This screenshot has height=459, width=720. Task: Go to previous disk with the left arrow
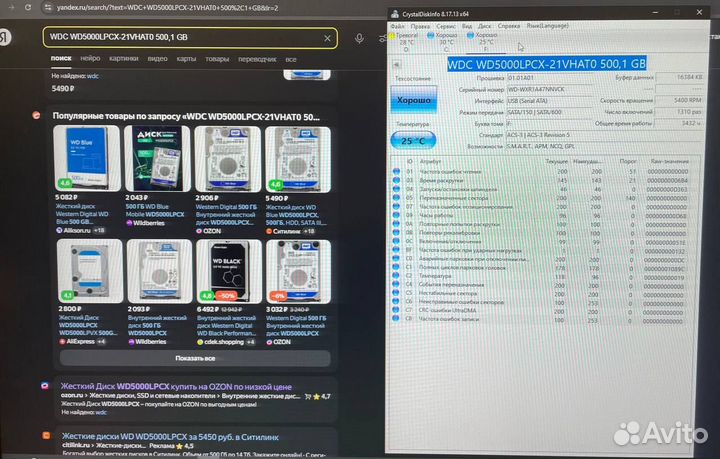[396, 65]
